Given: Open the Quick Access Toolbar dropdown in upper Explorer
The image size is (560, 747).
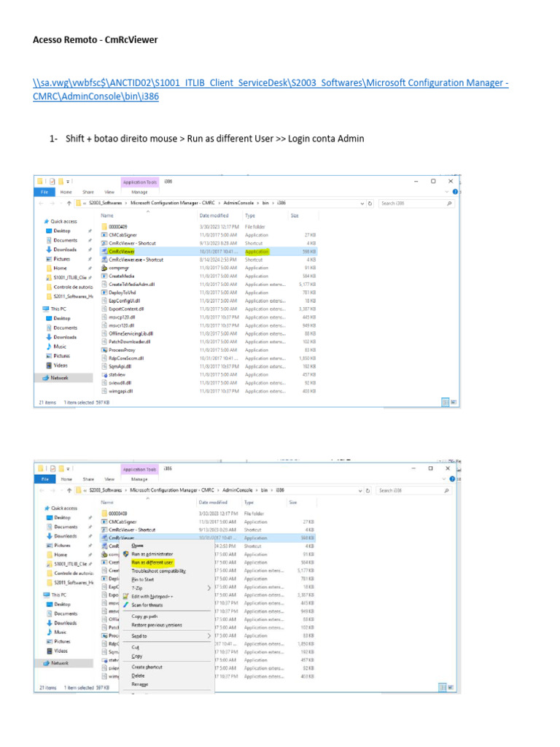Looking at the screenshot, I should point(68,182).
